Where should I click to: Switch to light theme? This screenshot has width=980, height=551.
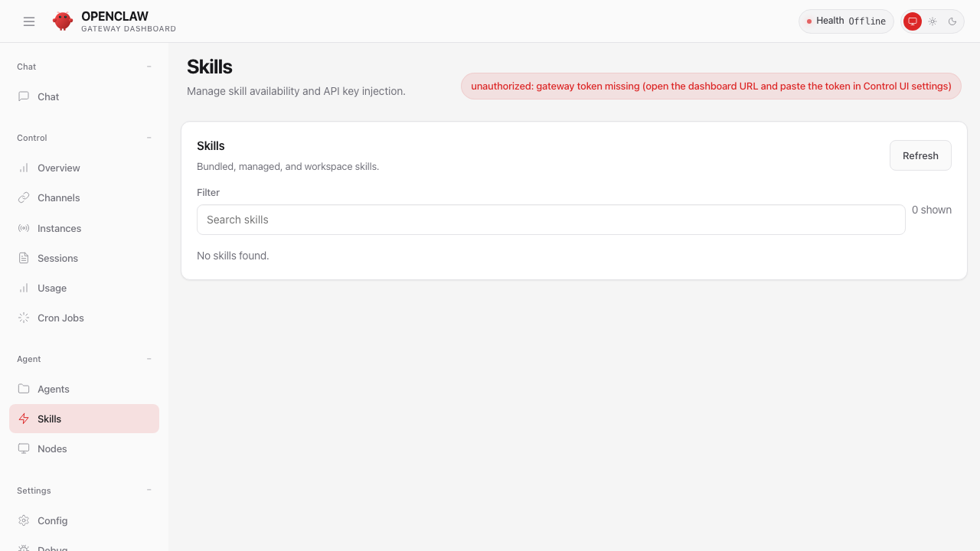933,21
